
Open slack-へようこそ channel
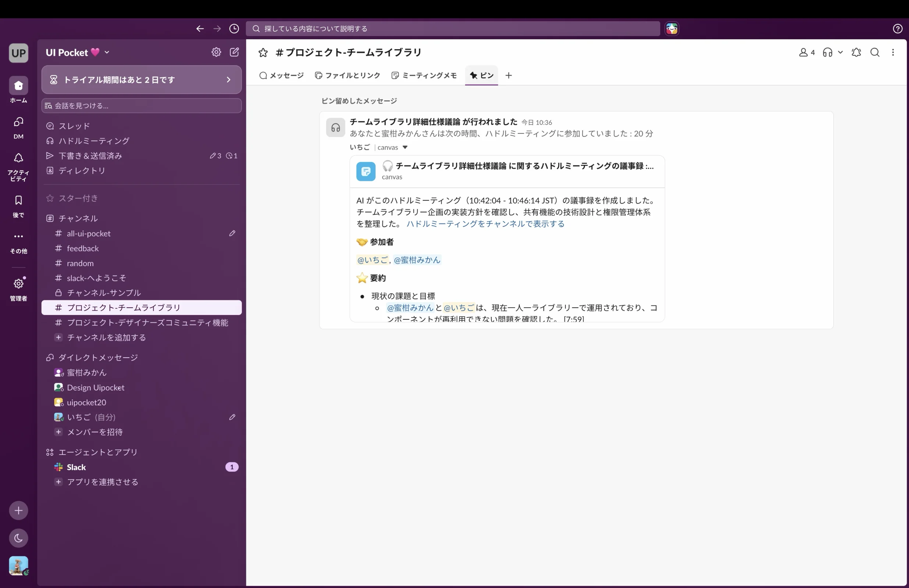click(141, 278)
